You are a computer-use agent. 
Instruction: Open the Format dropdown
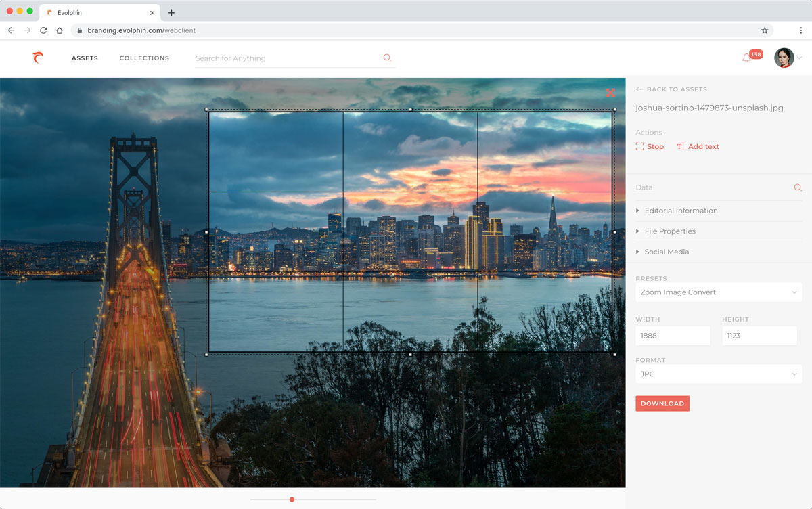pyautogui.click(x=719, y=374)
